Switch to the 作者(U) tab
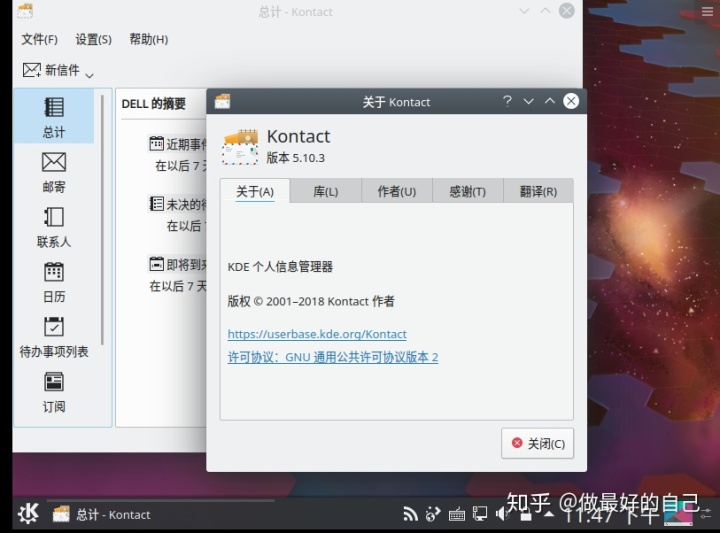 [397, 191]
